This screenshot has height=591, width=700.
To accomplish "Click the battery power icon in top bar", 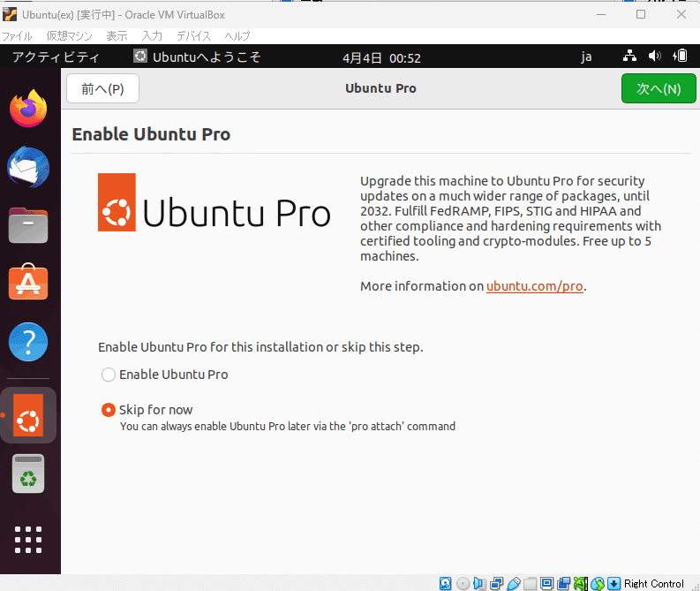I will tap(680, 57).
